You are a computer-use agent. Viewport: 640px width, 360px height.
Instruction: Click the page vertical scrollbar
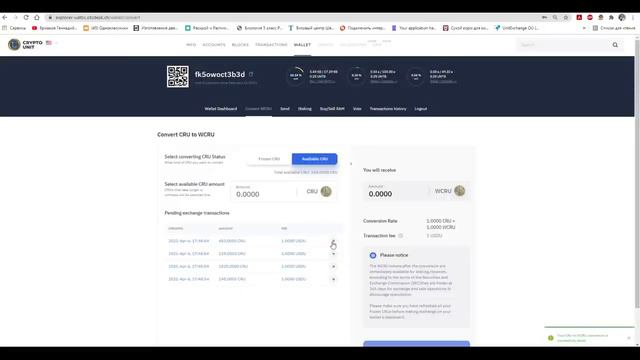click(x=637, y=173)
